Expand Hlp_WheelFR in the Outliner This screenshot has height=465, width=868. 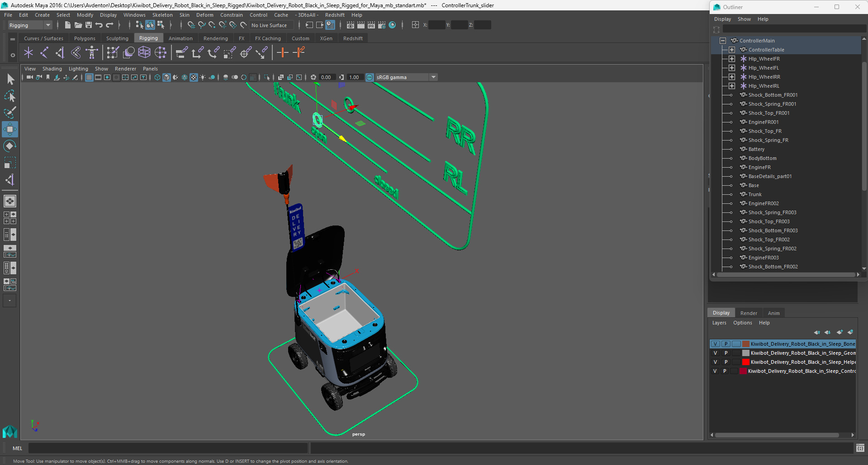732,59
